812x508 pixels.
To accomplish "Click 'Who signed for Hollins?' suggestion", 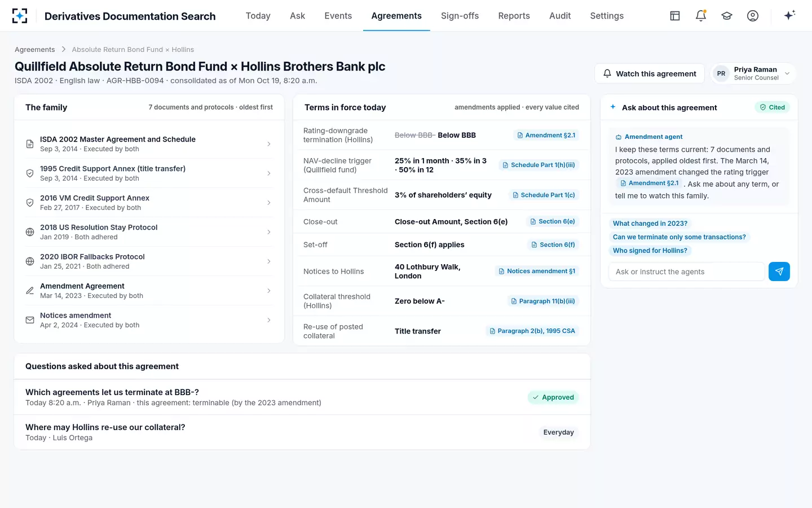I will [x=650, y=251].
